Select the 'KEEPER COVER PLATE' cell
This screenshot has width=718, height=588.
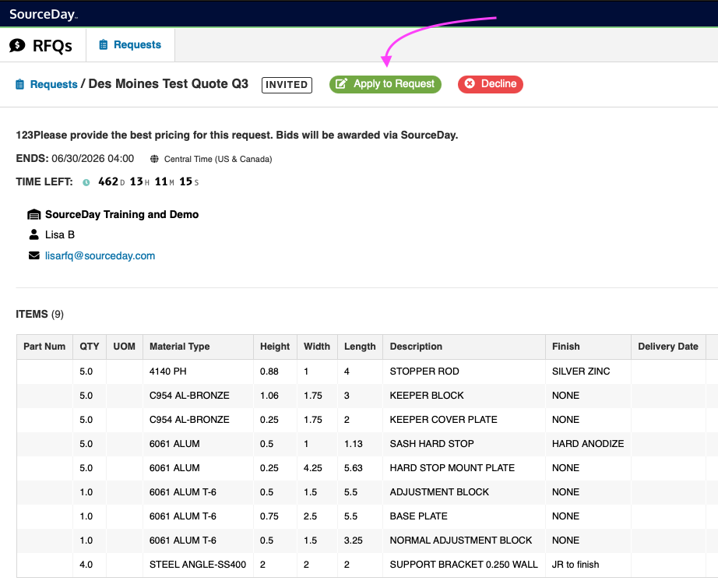point(464,420)
